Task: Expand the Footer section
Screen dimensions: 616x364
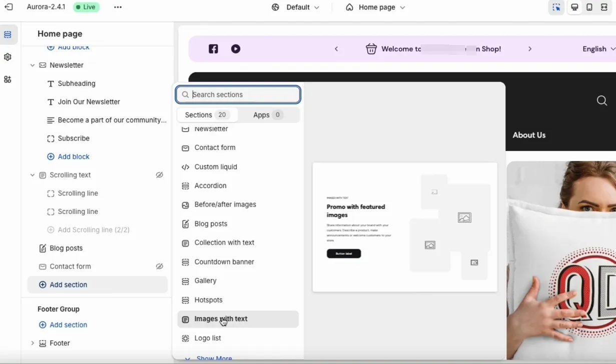Action: click(33, 343)
